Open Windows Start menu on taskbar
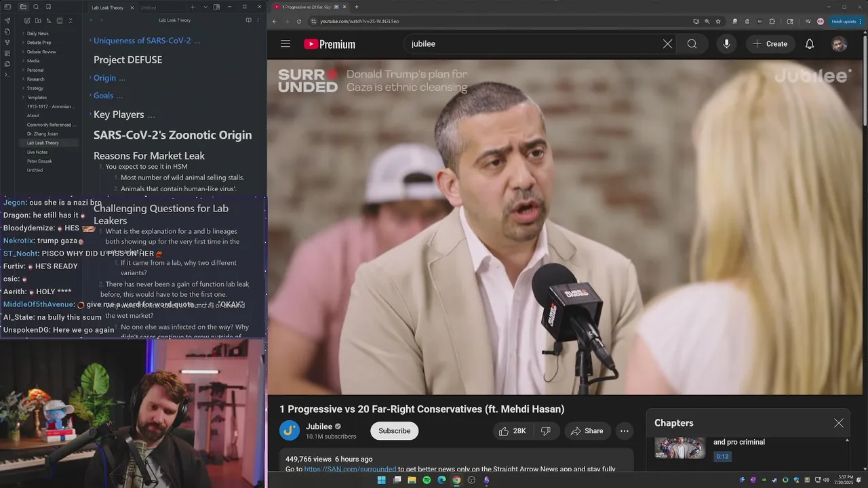This screenshot has height=488, width=868. [381, 480]
